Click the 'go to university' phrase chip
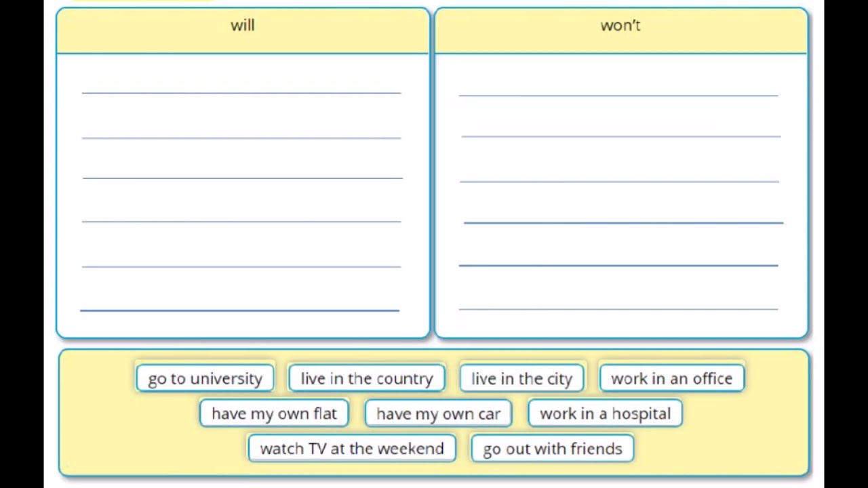868x488 pixels. [x=205, y=378]
